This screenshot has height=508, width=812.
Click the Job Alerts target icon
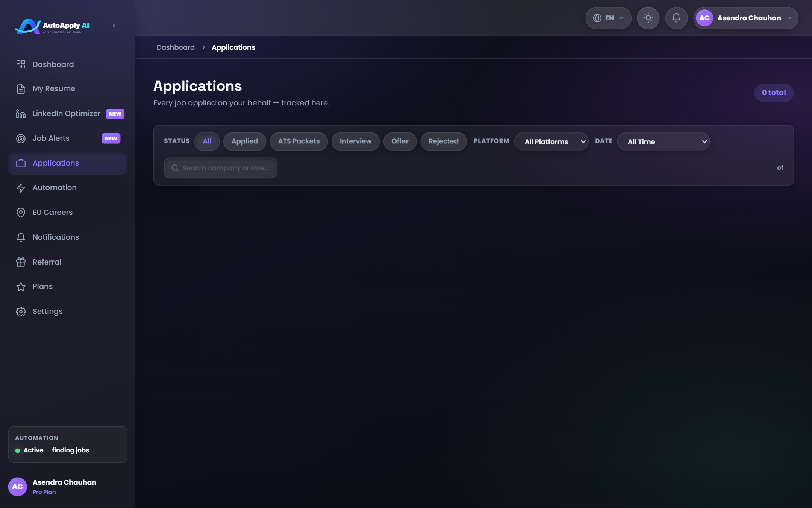click(x=21, y=138)
